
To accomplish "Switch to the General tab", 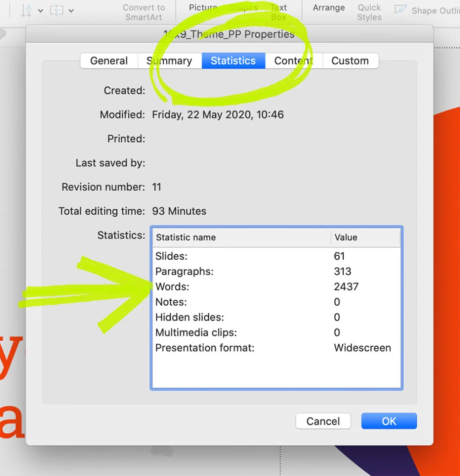I will click(x=109, y=61).
